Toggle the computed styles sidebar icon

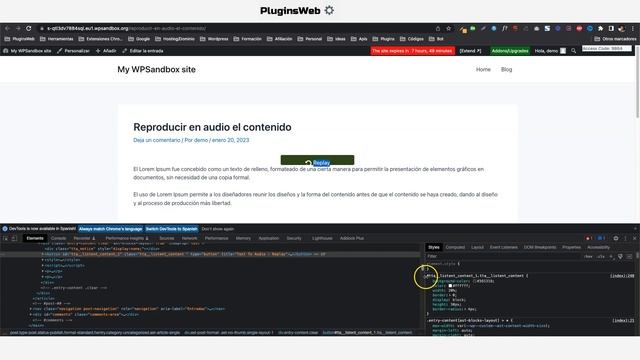coord(629,256)
